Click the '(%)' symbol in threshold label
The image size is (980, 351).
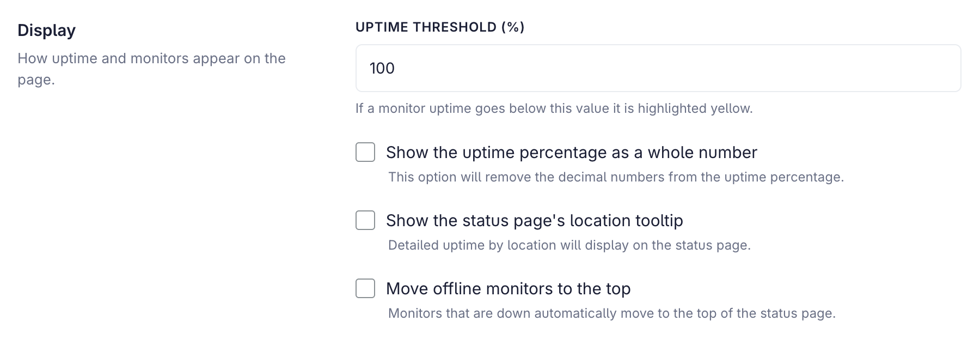[x=513, y=27]
